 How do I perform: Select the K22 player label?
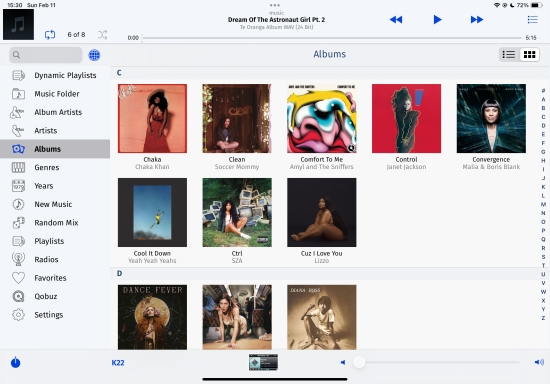pyautogui.click(x=118, y=363)
